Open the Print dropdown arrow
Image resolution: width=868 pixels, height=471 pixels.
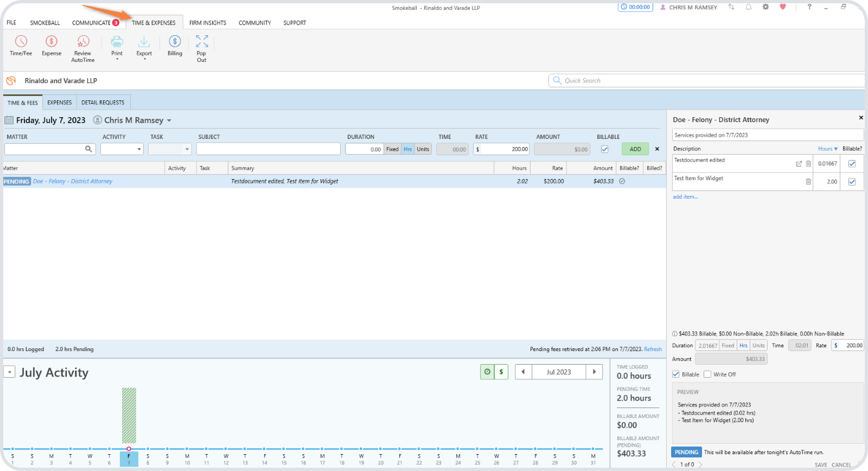pos(117,59)
